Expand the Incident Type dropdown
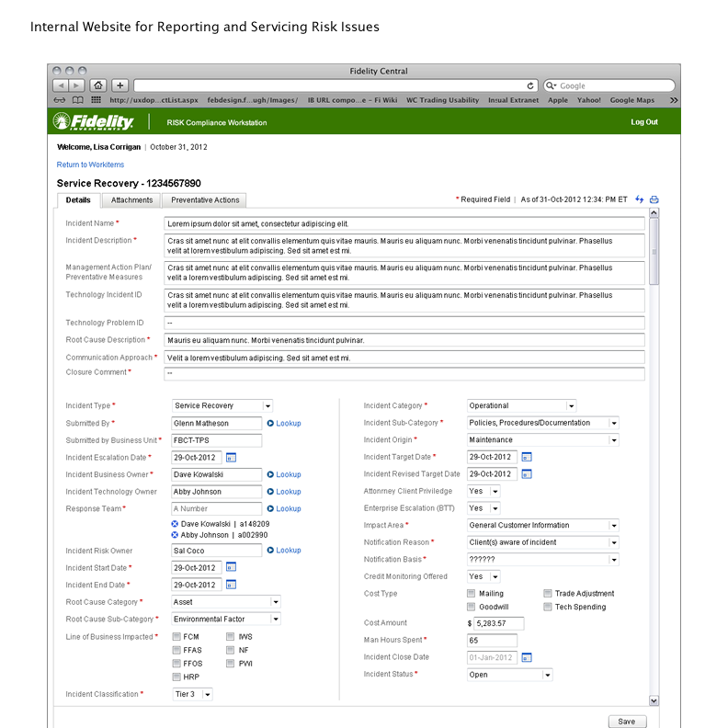This screenshot has width=728, height=728. click(267, 405)
